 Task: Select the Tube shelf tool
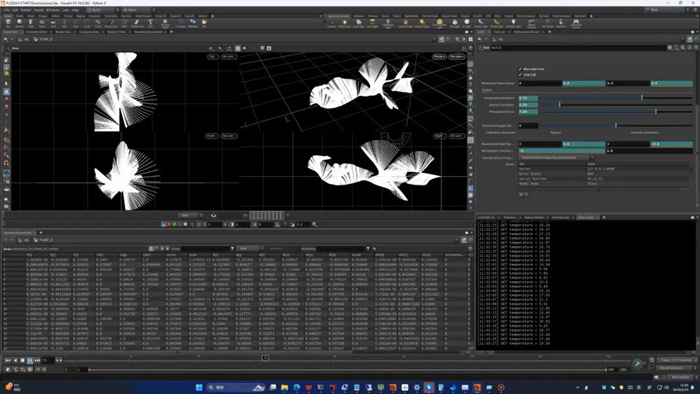(30, 22)
